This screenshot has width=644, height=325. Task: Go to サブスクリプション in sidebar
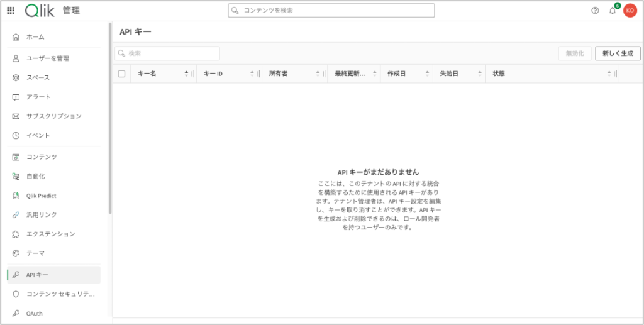point(53,116)
